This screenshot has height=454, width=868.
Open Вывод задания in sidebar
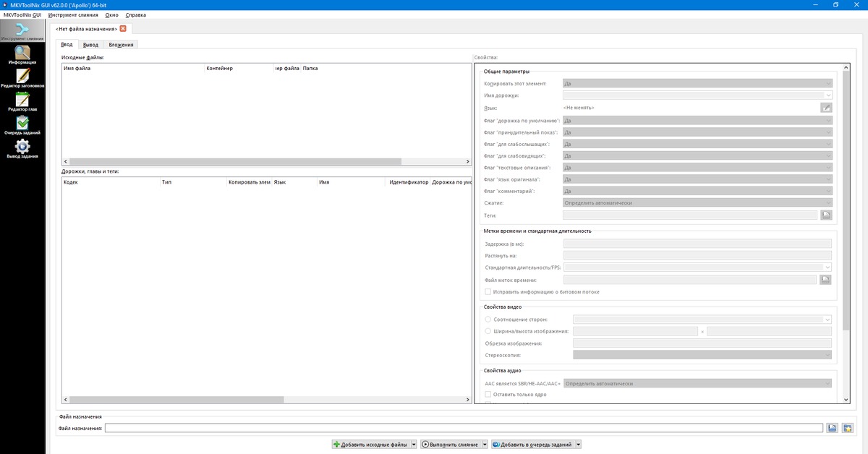(x=22, y=149)
